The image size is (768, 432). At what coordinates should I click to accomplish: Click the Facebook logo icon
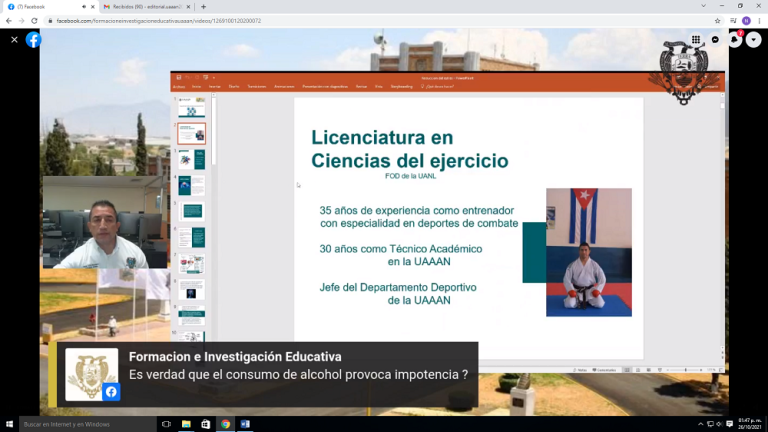34,40
